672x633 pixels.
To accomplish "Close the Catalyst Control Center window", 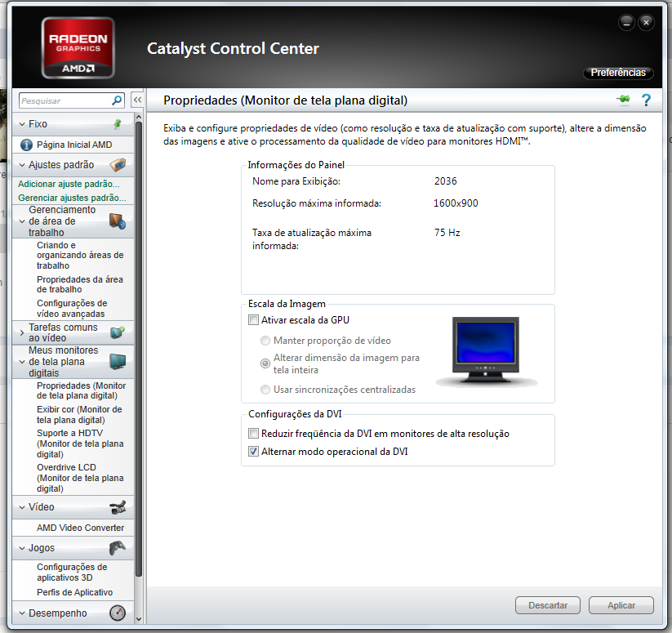I will (647, 22).
